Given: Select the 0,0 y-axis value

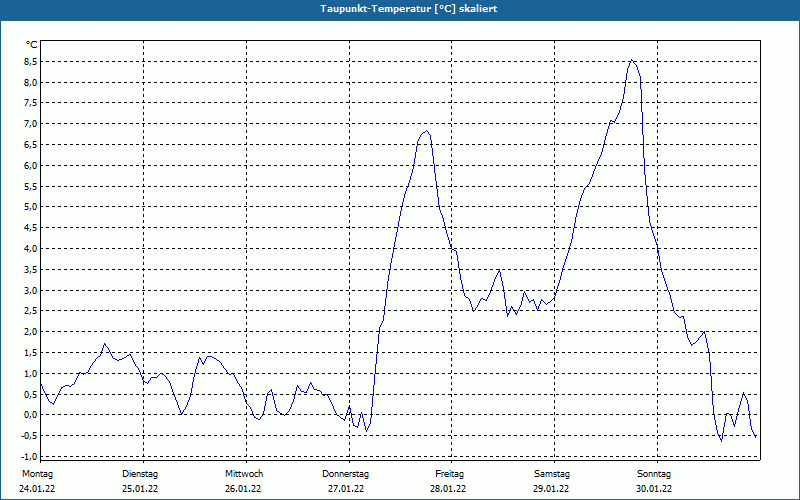Looking at the screenshot, I should (30, 415).
